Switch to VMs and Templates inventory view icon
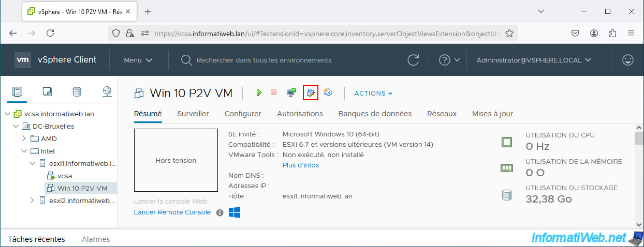Image resolution: width=644 pixels, height=247 pixels. click(47, 92)
